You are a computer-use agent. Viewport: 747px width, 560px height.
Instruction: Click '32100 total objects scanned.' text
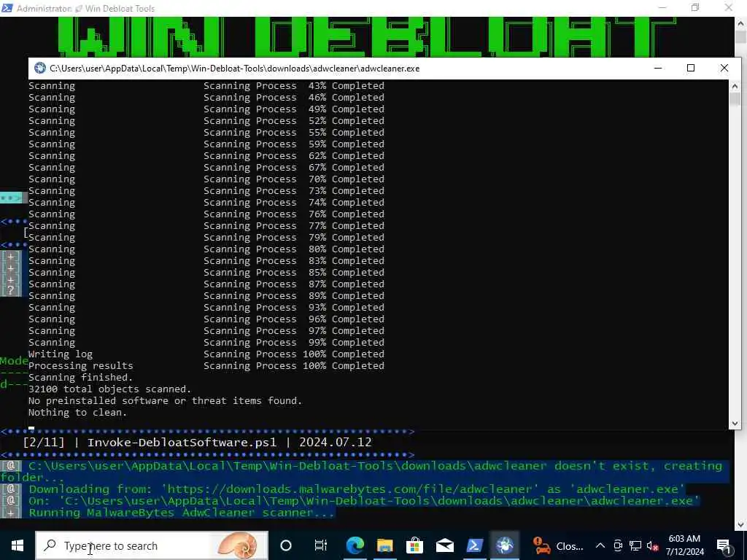(109, 389)
